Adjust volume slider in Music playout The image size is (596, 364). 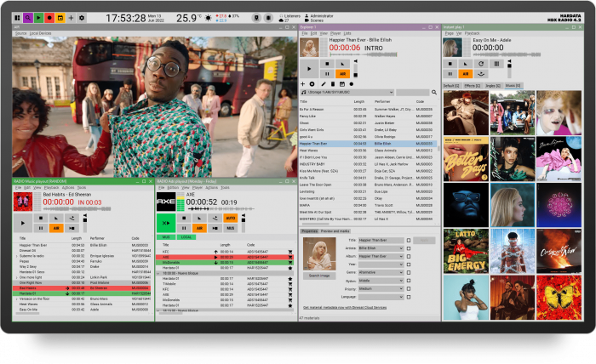click(85, 225)
